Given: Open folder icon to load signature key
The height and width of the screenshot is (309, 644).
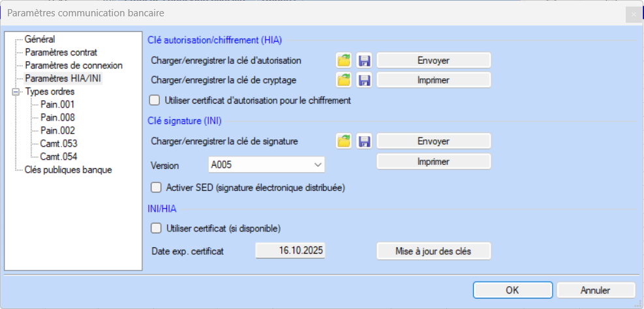Looking at the screenshot, I should [x=344, y=141].
